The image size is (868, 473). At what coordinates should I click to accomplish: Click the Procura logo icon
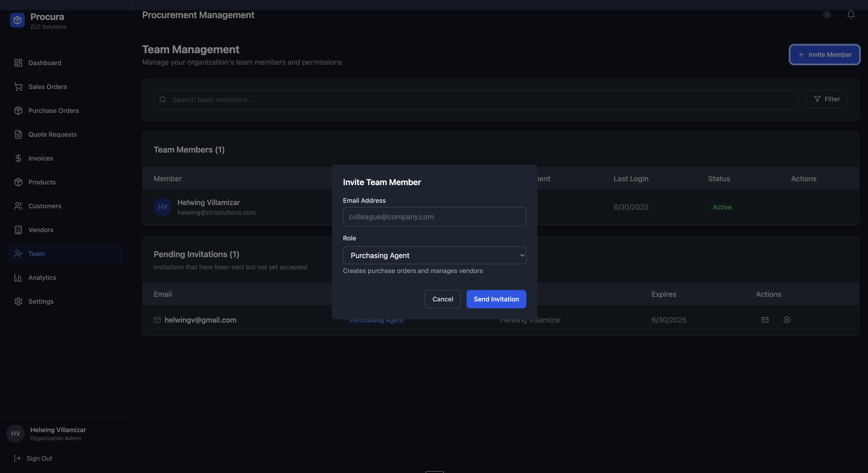pos(17,20)
